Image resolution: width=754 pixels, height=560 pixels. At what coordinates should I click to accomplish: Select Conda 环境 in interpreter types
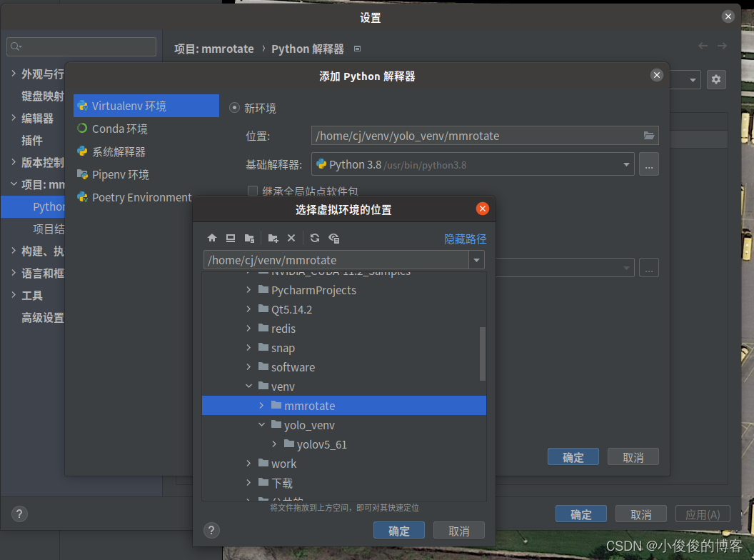[x=146, y=129]
